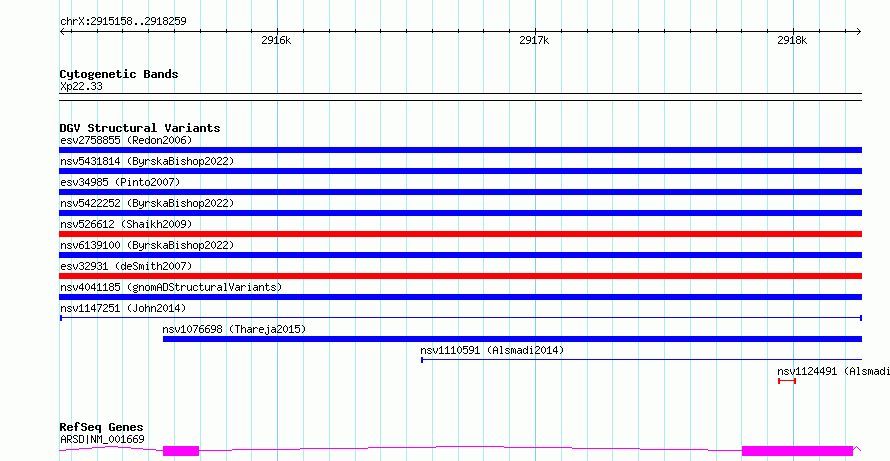
Task: Open the DGV Structural Variants track title
Action: pos(140,128)
